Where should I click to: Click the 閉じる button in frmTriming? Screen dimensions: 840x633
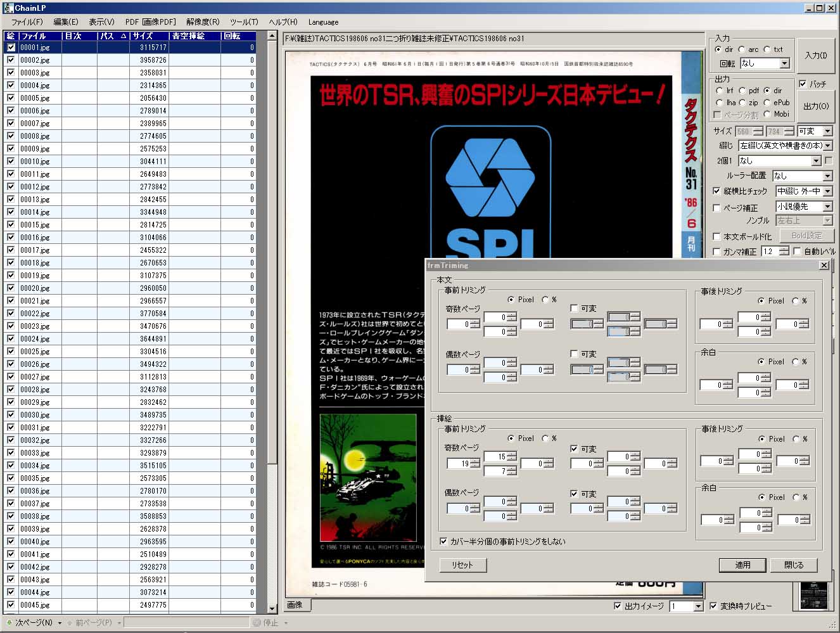[x=794, y=565]
